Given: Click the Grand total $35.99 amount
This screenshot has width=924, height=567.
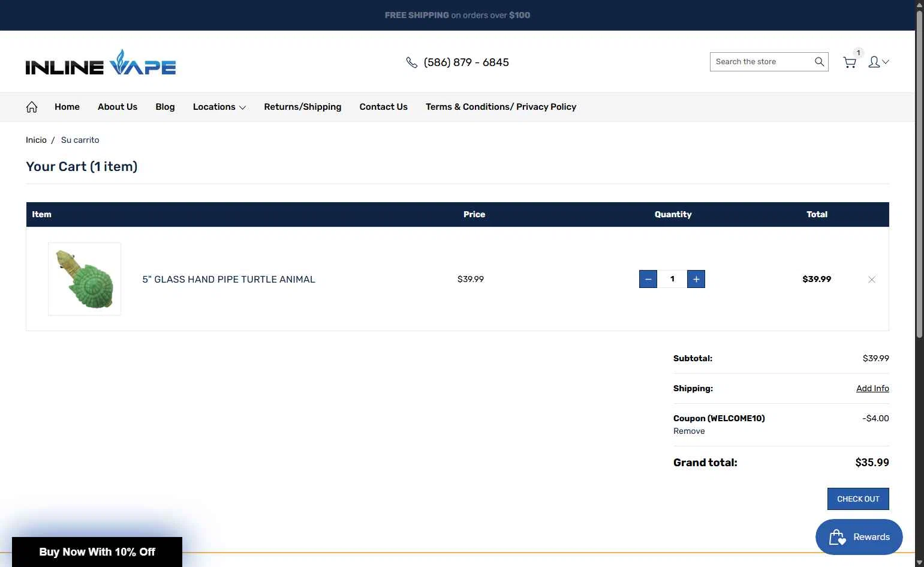Looking at the screenshot, I should [872, 463].
